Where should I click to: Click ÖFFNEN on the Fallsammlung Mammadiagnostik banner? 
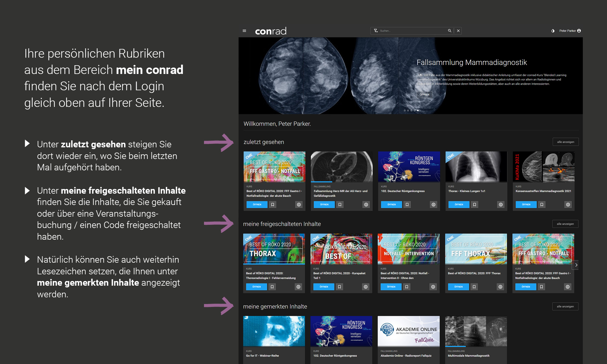pos(424,95)
